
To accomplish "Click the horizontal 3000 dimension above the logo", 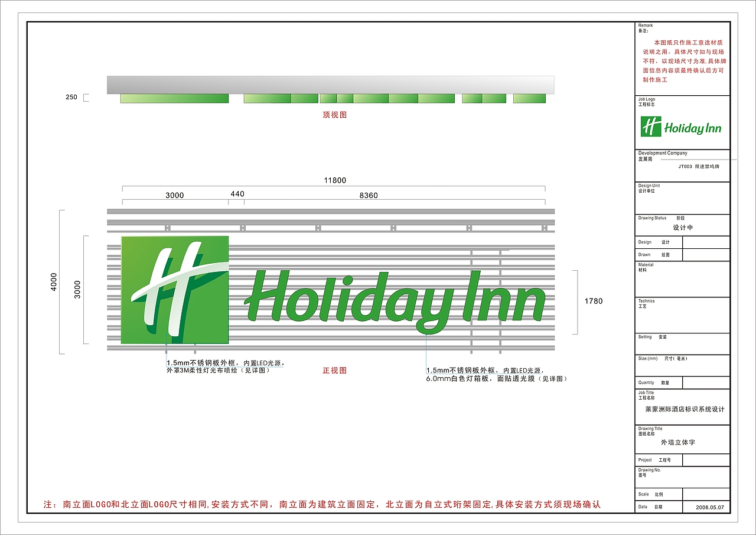I will (x=174, y=196).
